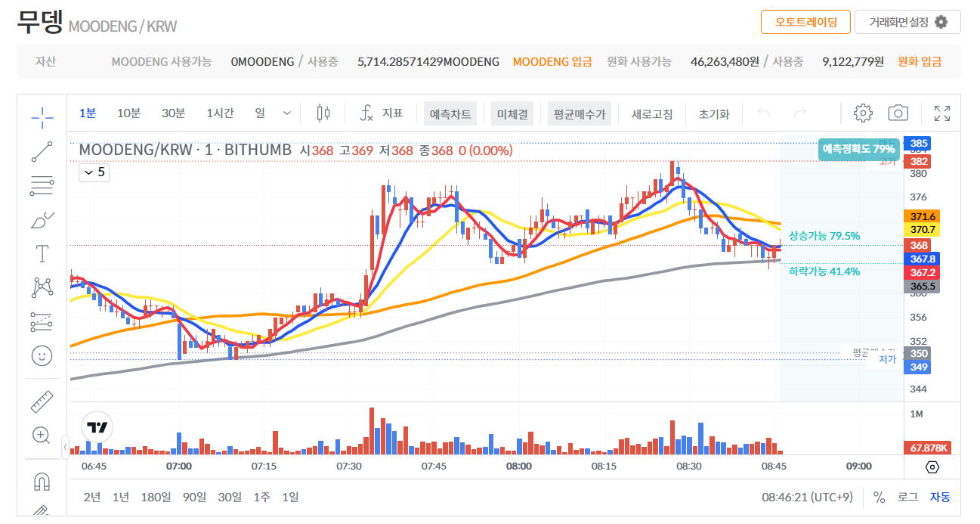
Task: Set date range to 90일
Action: coord(194,497)
